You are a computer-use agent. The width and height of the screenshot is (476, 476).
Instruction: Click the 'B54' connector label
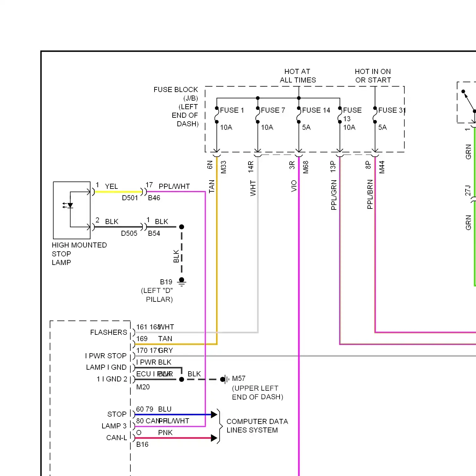click(x=154, y=233)
